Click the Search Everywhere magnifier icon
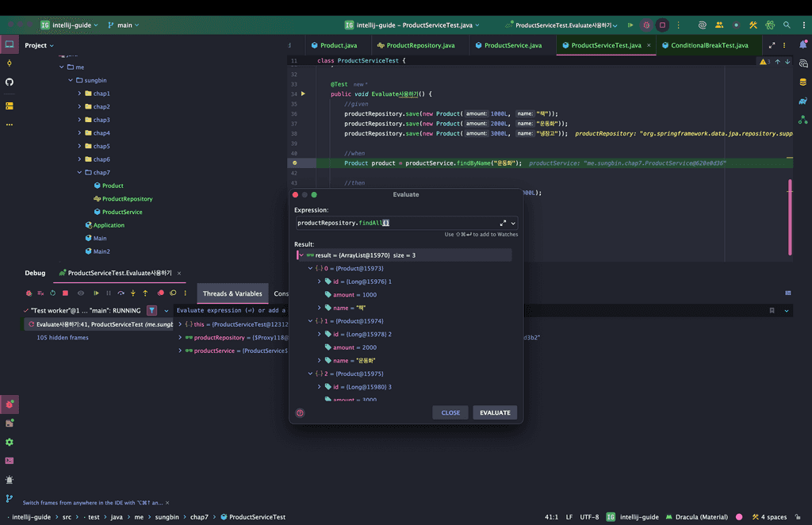This screenshot has height=525, width=812. pos(787,25)
